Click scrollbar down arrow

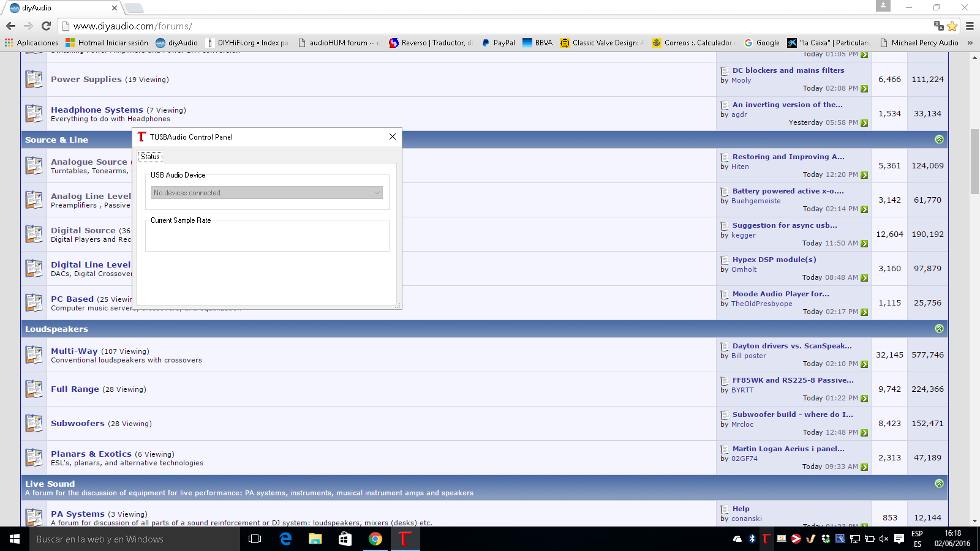(x=974, y=521)
